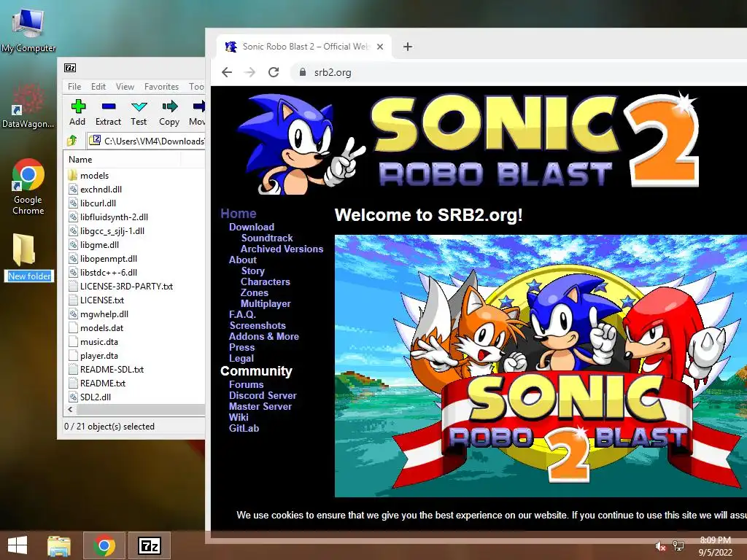Click the Chrome forward arrow
The width and height of the screenshot is (747, 560).
click(249, 72)
